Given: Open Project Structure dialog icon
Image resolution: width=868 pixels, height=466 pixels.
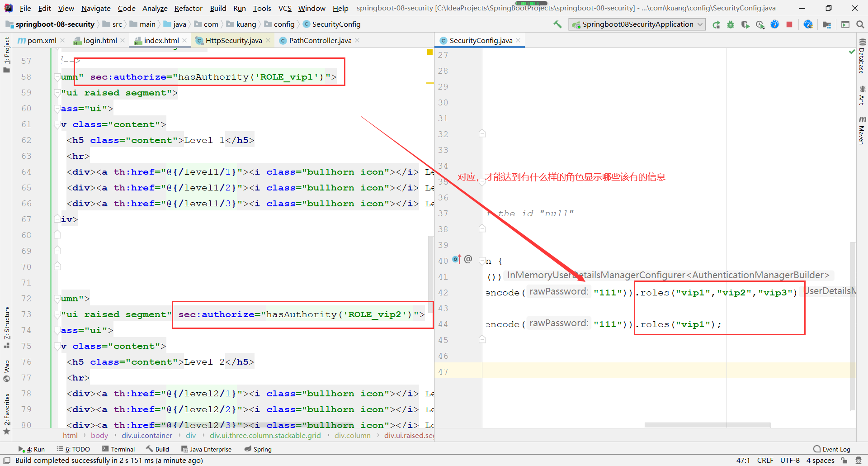Looking at the screenshot, I should 827,24.
